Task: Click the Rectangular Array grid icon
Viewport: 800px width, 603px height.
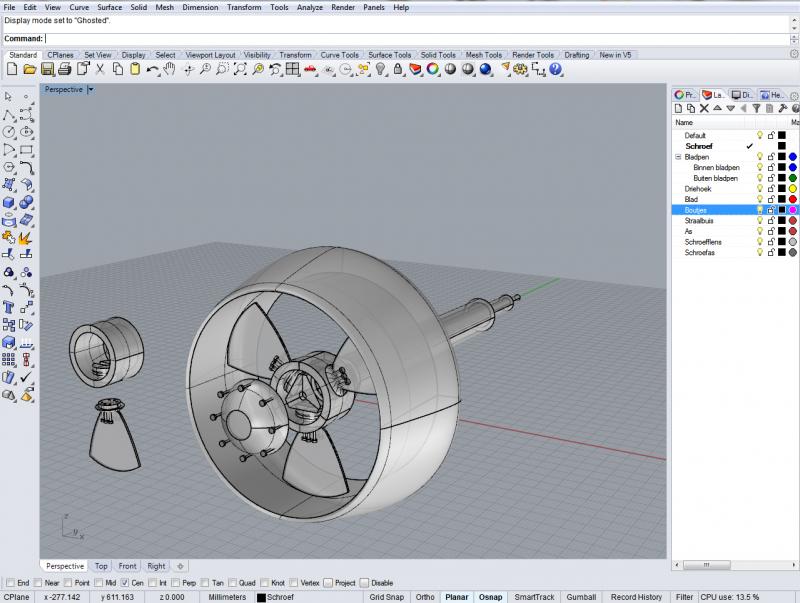Action: [9, 360]
